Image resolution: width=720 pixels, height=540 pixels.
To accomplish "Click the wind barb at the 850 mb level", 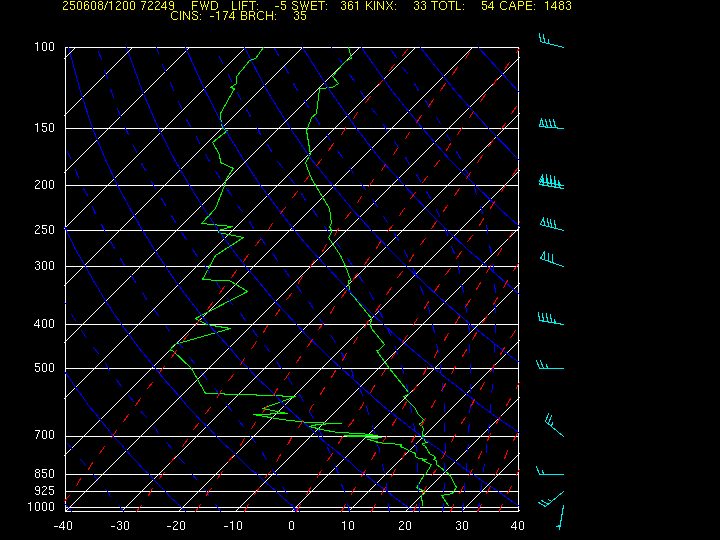I will [550, 471].
